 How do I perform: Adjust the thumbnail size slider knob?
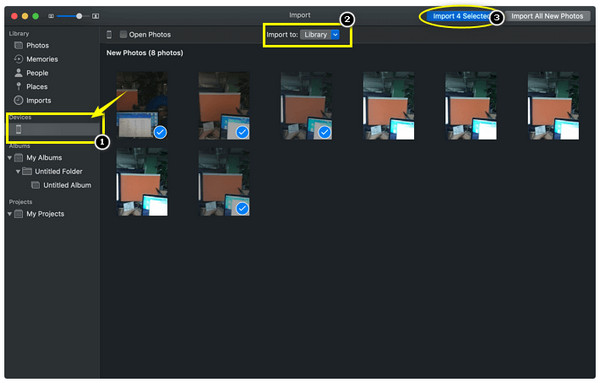pyautogui.click(x=79, y=16)
